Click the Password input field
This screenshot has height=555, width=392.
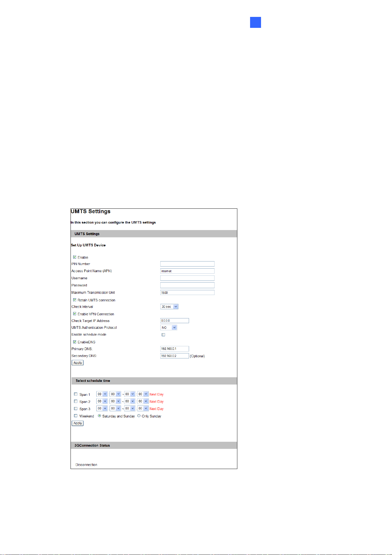[187, 285]
